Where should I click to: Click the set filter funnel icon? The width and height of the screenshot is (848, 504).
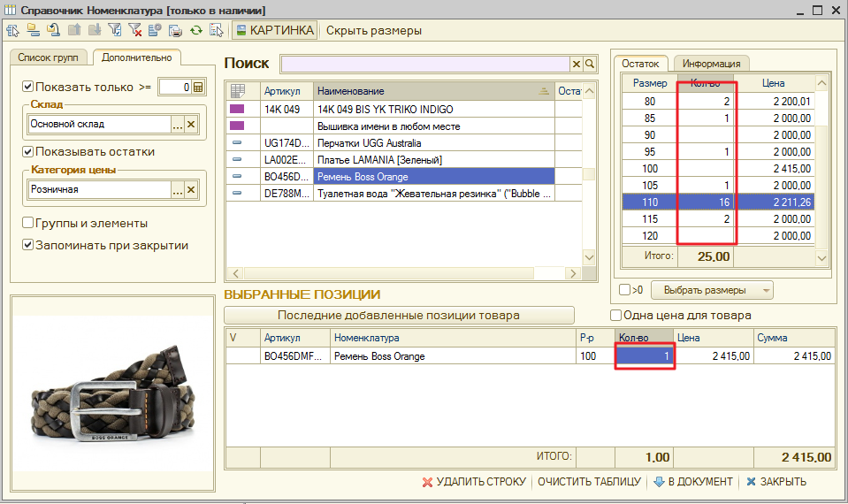(115, 30)
